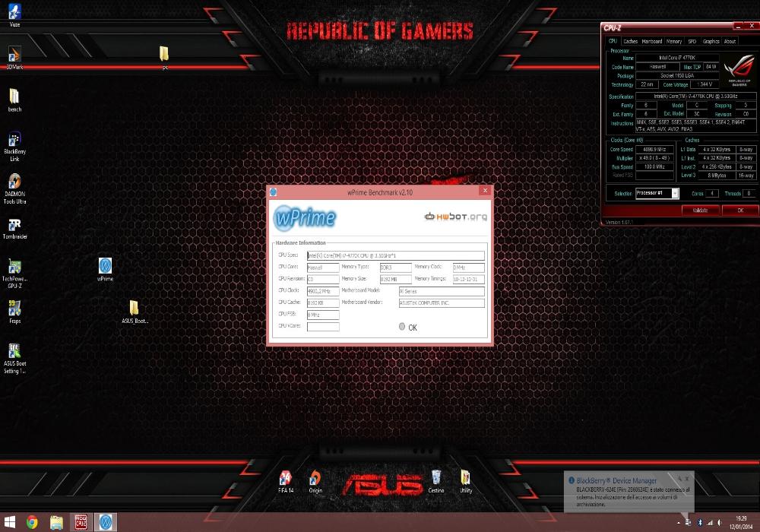
Task: Open the Windows Start button
Action: coord(10,522)
